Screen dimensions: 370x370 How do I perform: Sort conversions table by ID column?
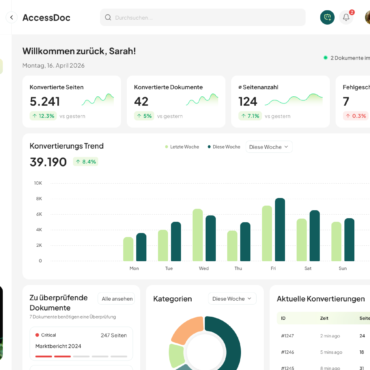283,318
